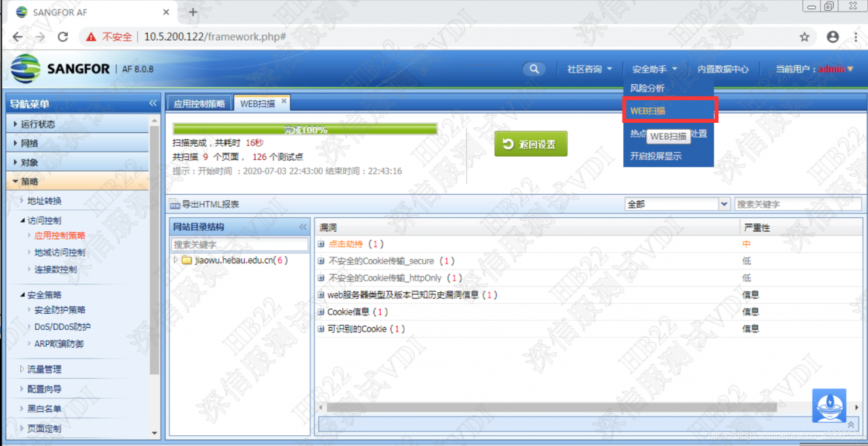Expand the 点击劫持 vulnerability row
The image size is (868, 446).
tap(321, 244)
